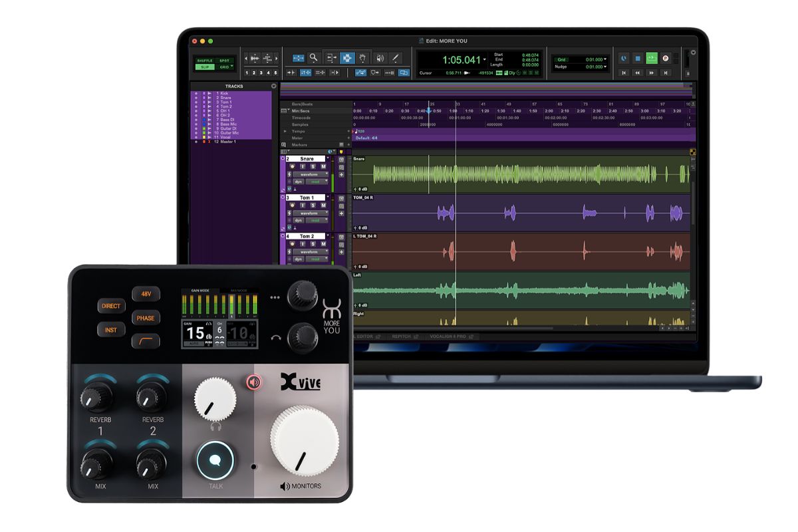The width and height of the screenshot is (798, 532).
Task: Recall zoom preset 3
Action: pos(261,72)
